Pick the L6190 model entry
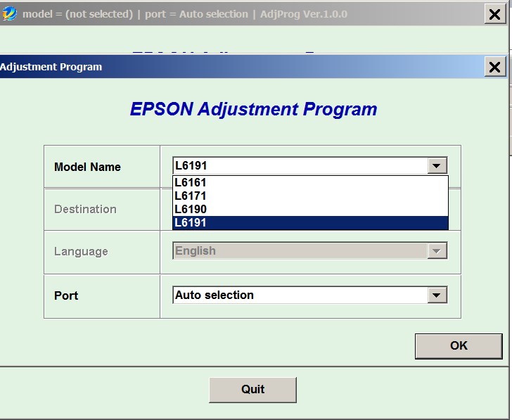The width and height of the screenshot is (512, 420). [310, 210]
